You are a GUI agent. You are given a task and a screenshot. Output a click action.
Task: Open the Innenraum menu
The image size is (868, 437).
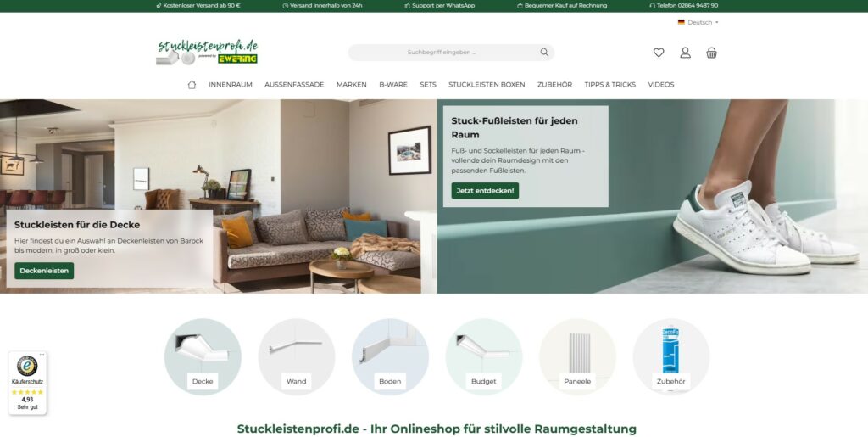(x=231, y=85)
